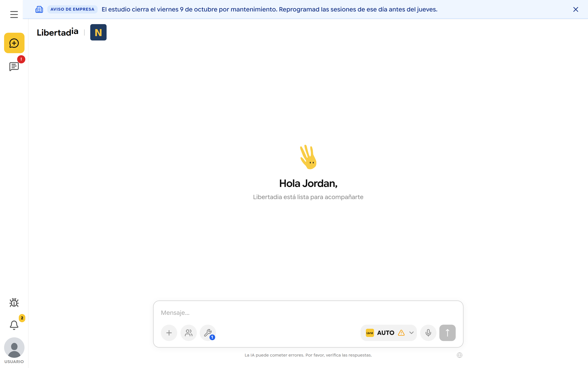Viewport: 588px width, 368px height.
Task: Open the people/agents selector
Action: (189, 333)
